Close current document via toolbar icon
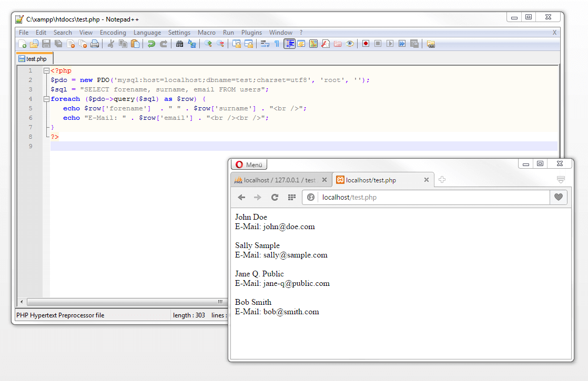 tap(70, 44)
